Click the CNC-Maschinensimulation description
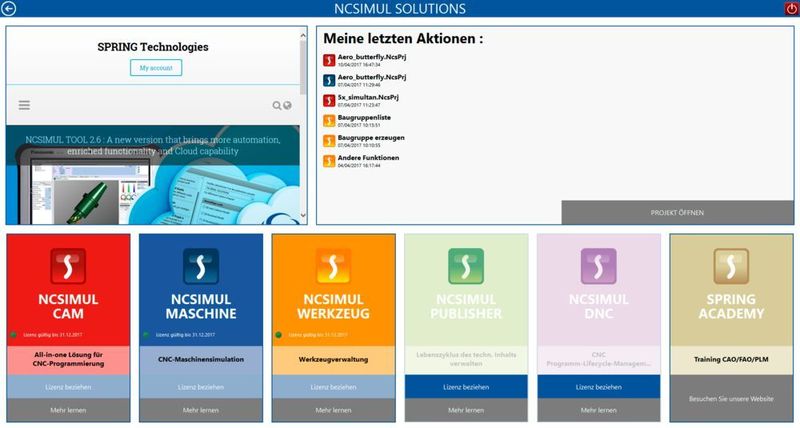The width and height of the screenshot is (800, 428). pyautogui.click(x=201, y=359)
